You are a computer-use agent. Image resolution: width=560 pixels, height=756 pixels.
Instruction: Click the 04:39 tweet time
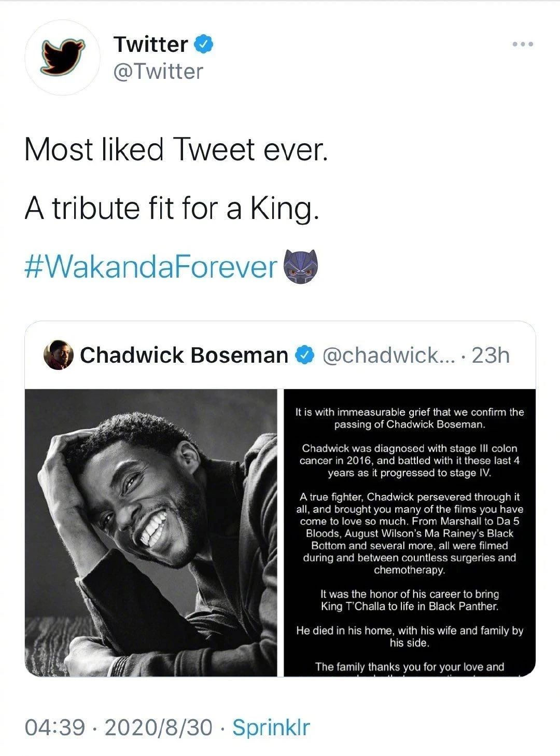54,727
